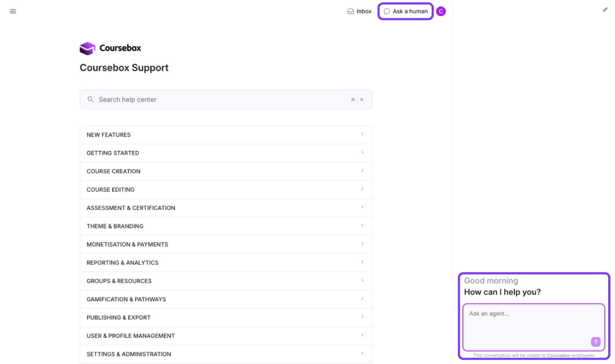Viewport: 615px width, 364px height.
Task: Click chevron on COURSE CREATION row
Action: click(362, 170)
